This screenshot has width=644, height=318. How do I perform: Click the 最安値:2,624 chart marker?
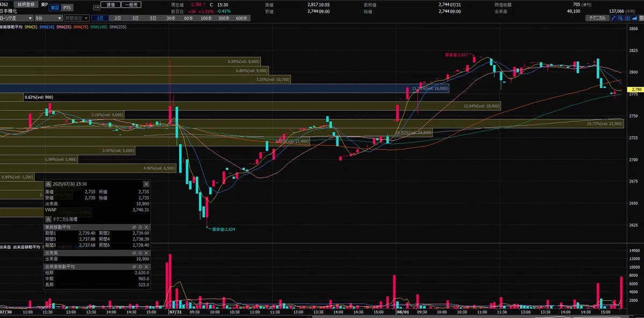223,229
